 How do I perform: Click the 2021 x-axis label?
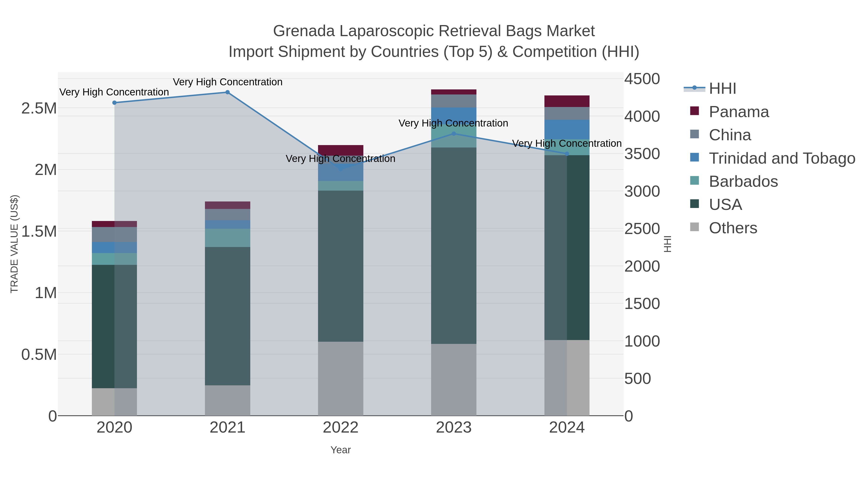[227, 428]
